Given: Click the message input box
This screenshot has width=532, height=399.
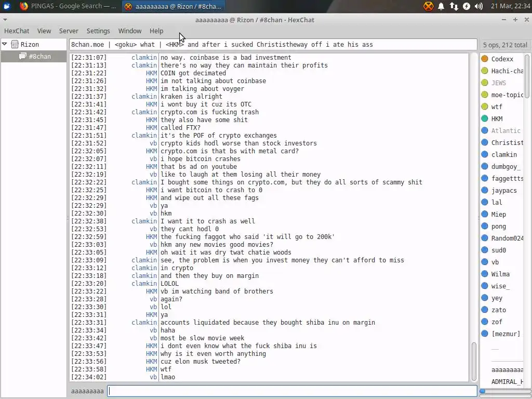Looking at the screenshot, I should (x=292, y=391).
